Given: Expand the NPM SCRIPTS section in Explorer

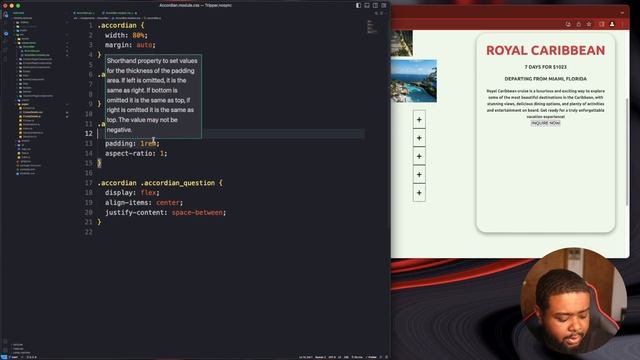Looking at the screenshot, I should (20, 352).
